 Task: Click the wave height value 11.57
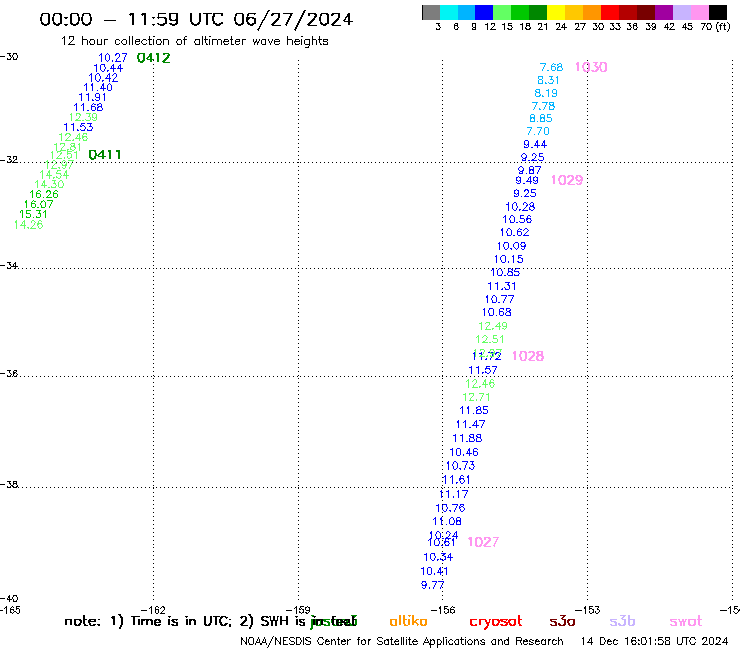[x=483, y=370]
